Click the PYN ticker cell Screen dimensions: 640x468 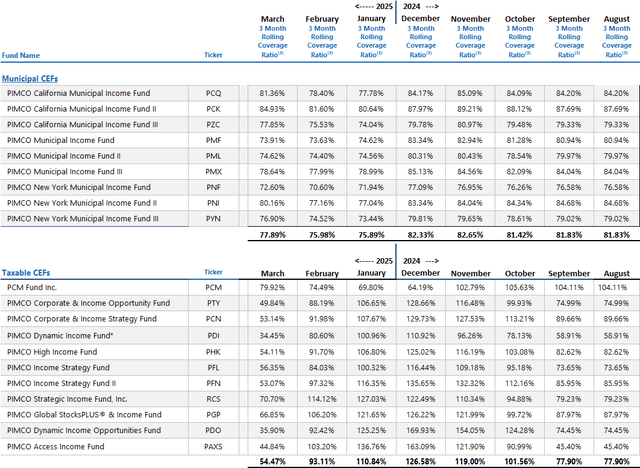tap(213, 219)
